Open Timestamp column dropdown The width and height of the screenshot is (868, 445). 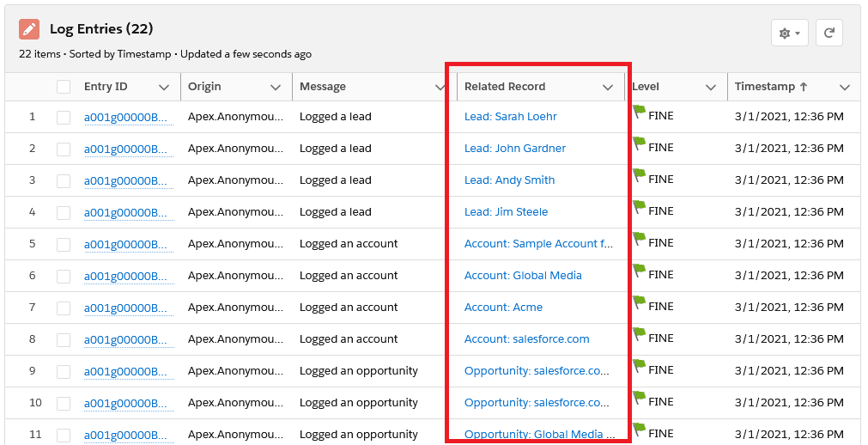[845, 87]
